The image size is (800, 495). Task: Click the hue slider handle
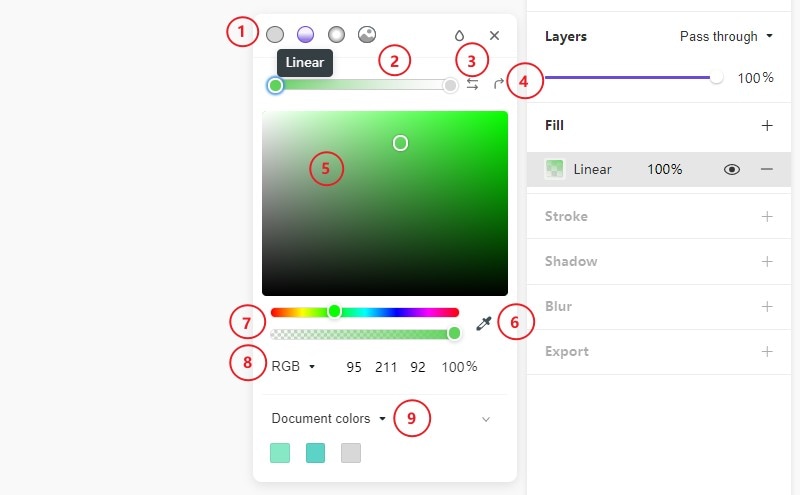pos(335,312)
